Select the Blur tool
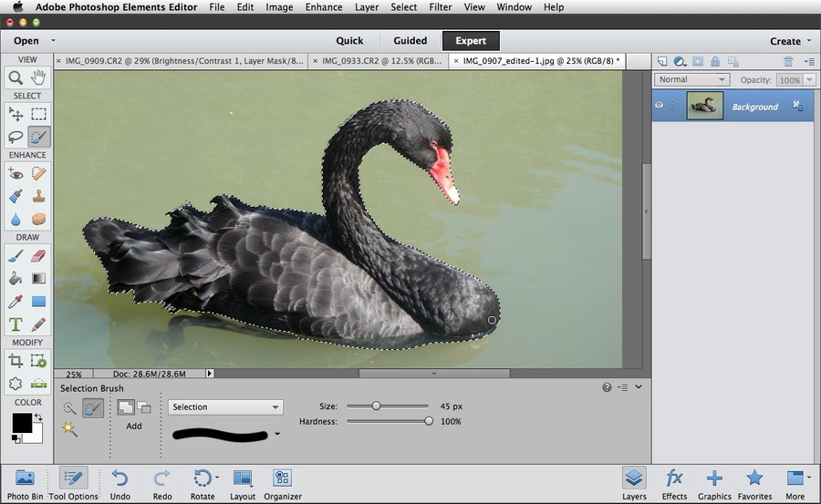The height and width of the screenshot is (504, 821). 16,219
